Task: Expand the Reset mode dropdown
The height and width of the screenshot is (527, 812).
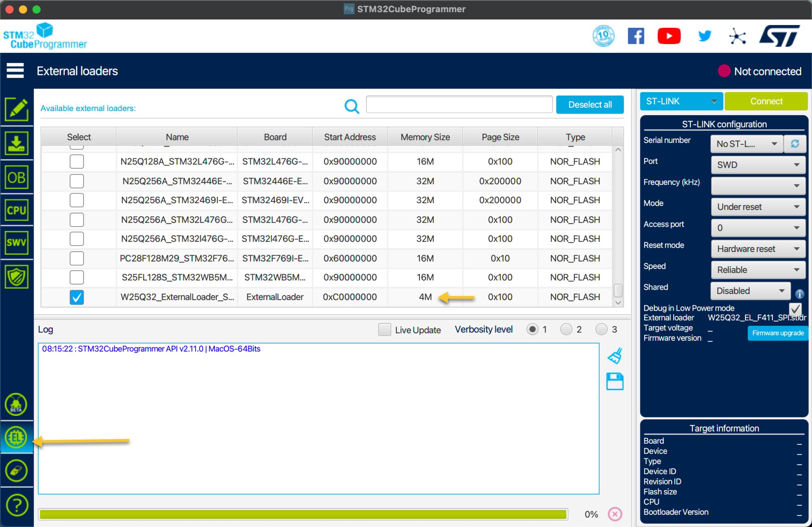Action: pos(758,249)
